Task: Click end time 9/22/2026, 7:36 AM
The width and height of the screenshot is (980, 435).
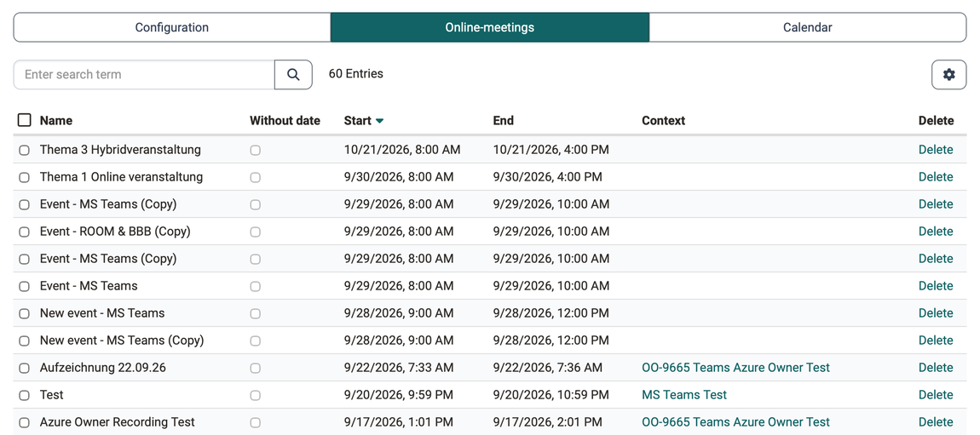Action: click(547, 368)
